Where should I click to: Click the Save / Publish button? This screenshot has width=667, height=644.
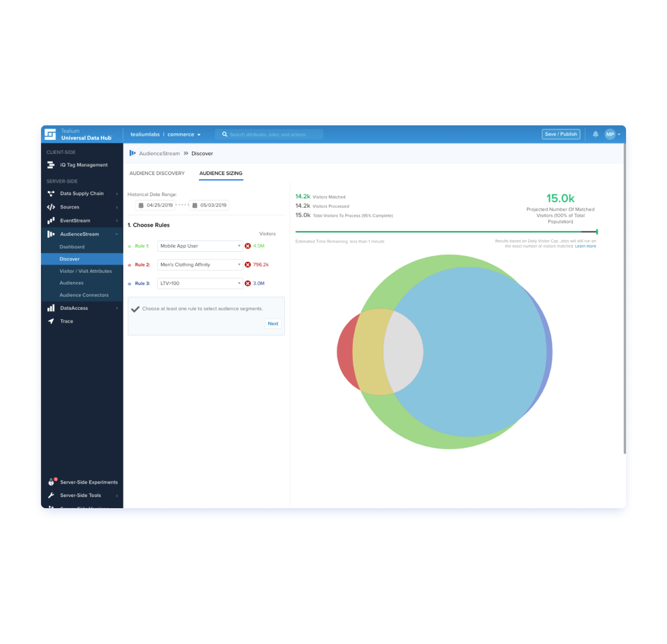(561, 134)
